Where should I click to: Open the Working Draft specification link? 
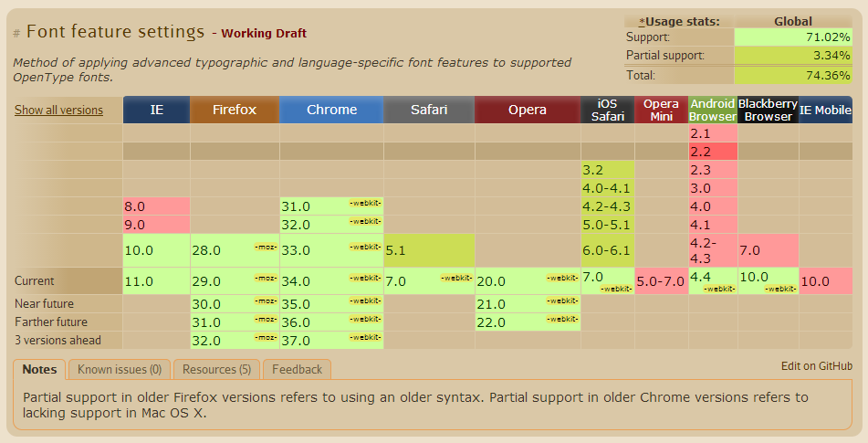pyautogui.click(x=264, y=33)
